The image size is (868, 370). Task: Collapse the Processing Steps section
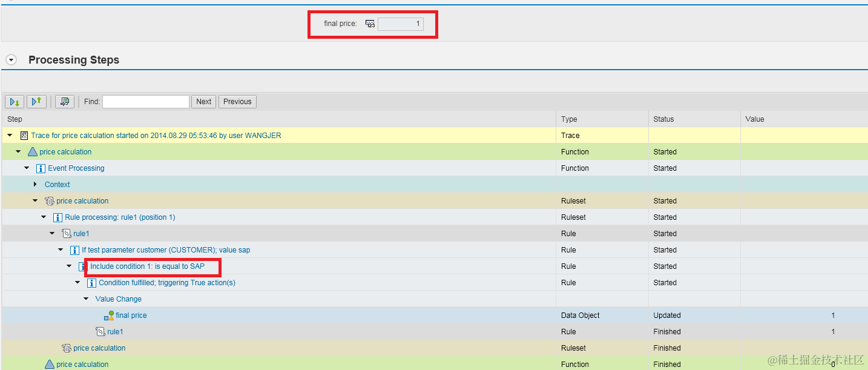11,60
